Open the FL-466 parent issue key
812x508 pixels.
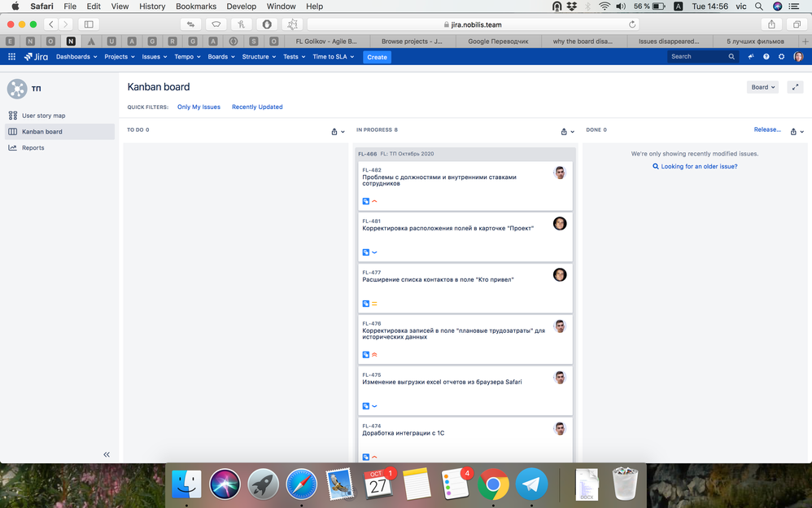pos(368,154)
